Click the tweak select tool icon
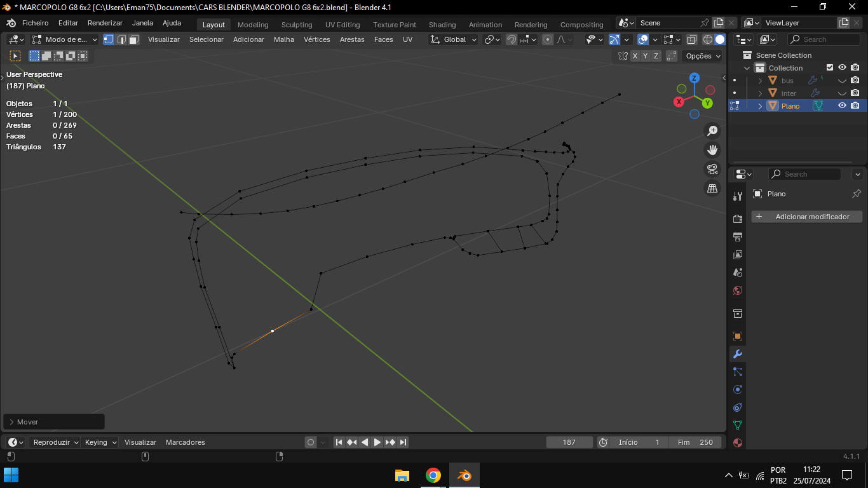The image size is (868, 488). (x=16, y=56)
